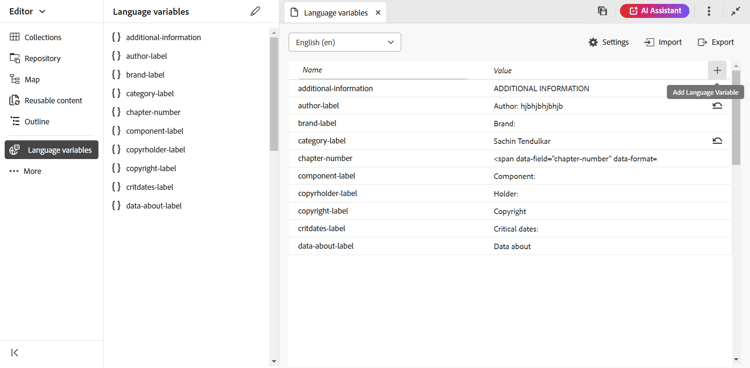Image resolution: width=750 pixels, height=368 pixels.
Task: Click the copyright-label name cell in table
Action: pos(323,211)
